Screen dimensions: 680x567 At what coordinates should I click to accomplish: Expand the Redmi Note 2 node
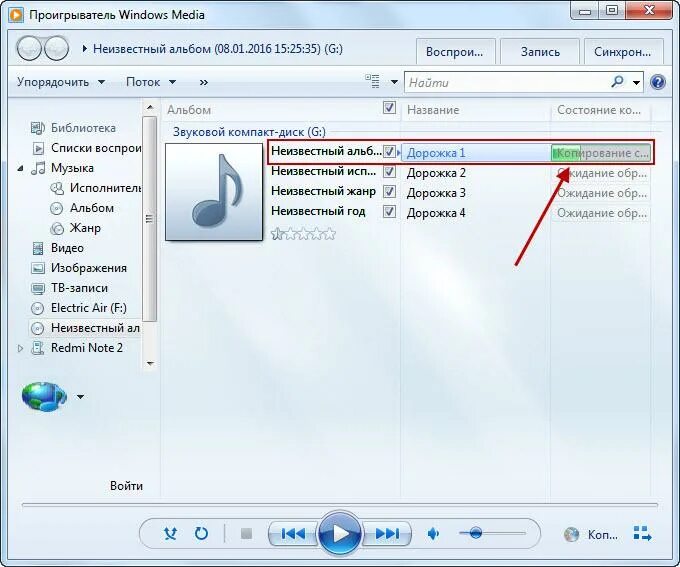pyautogui.click(x=20, y=348)
